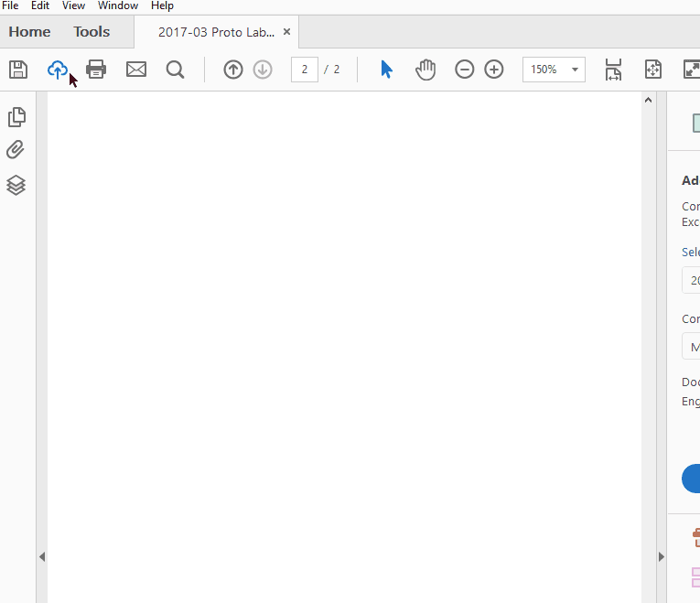The image size is (700, 603).
Task: Open the View menu
Action: (x=73, y=5)
